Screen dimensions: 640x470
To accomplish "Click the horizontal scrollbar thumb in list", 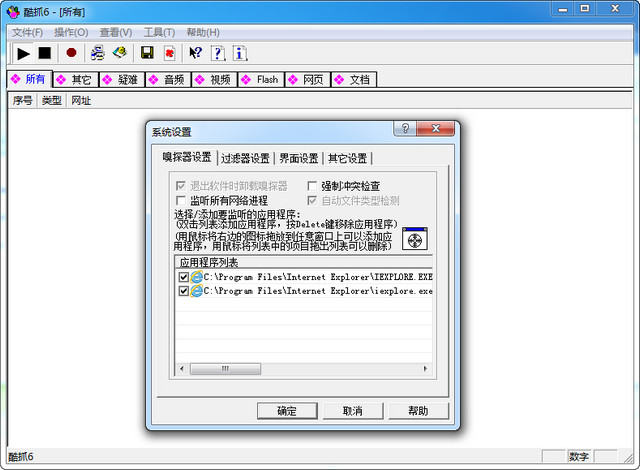I will tap(225, 369).
